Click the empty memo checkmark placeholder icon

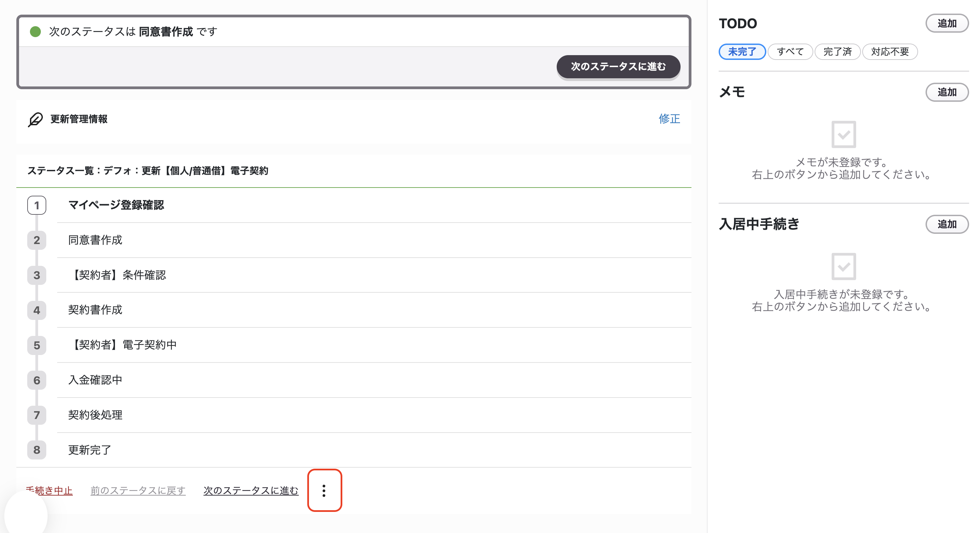point(844,134)
